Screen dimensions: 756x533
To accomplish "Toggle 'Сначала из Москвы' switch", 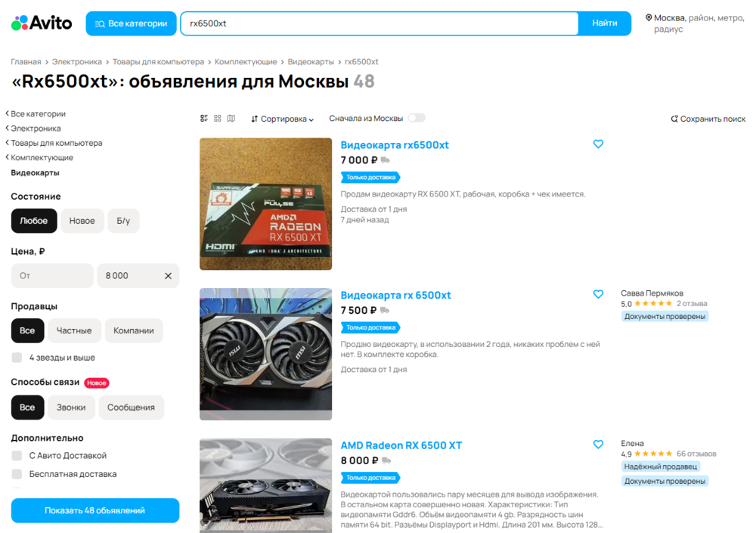I will [x=417, y=118].
